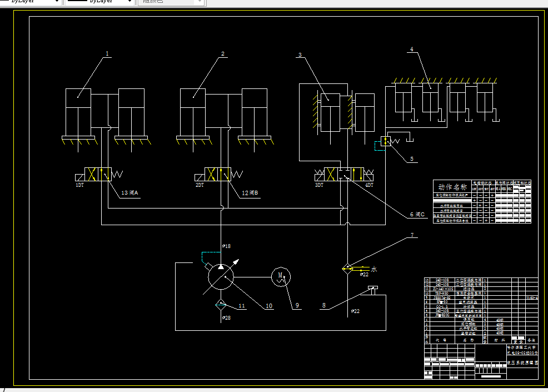Screen dimensions: 548x392
Task: Click 34D-10B in parts list
Action: point(442,310)
